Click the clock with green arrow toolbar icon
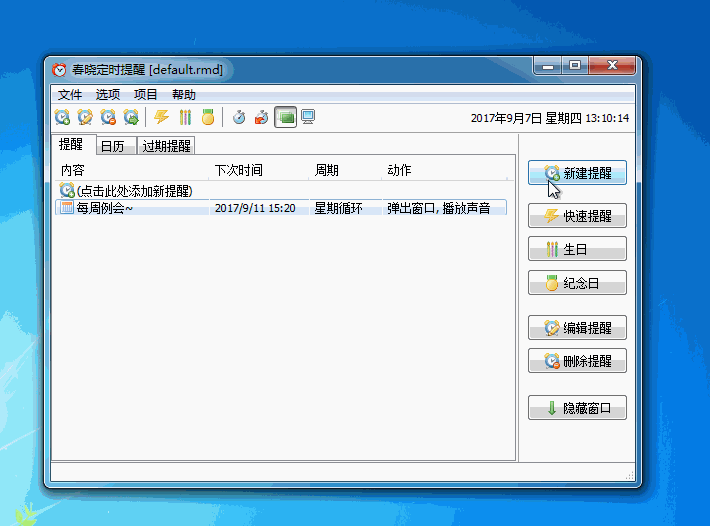Viewport: 710px width, 526px height. pyautogui.click(x=131, y=117)
